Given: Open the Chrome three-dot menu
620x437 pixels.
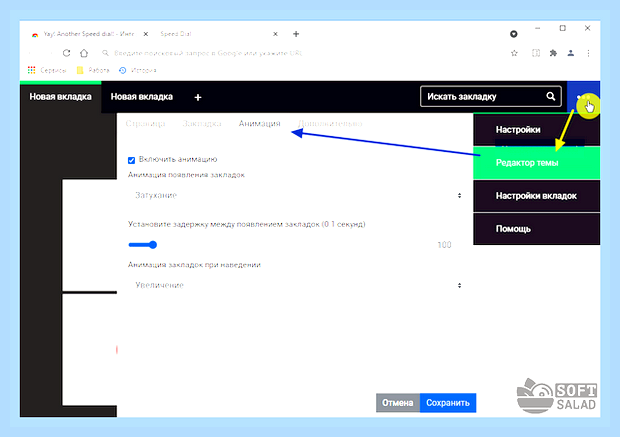Looking at the screenshot, I should click(x=588, y=53).
